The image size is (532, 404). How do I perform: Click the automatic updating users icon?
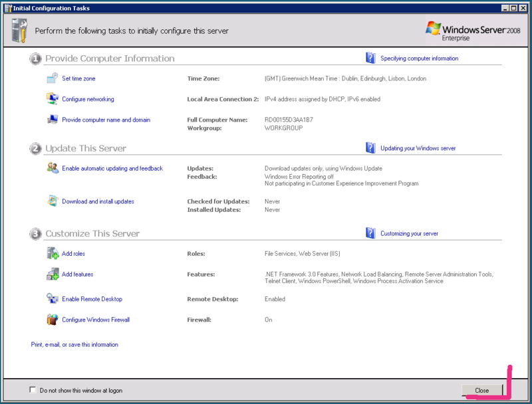(53, 167)
